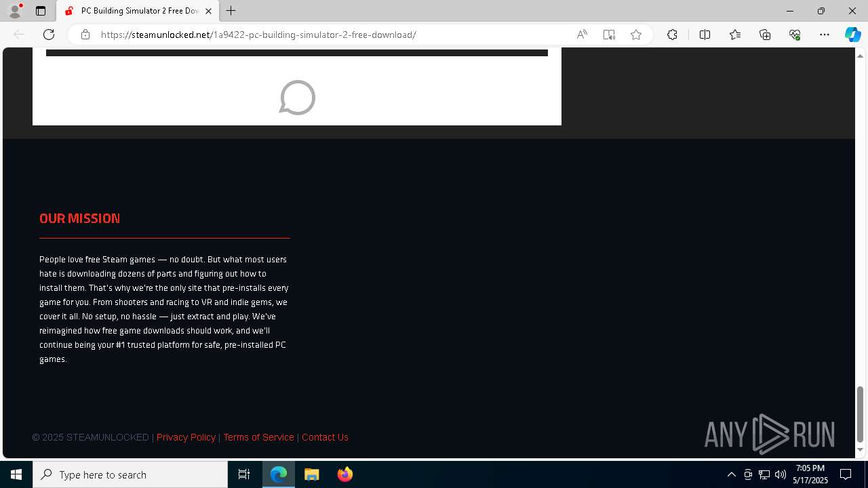This screenshot has height=488, width=868.
Task: Open the Terms of Service link
Action: [x=258, y=437]
